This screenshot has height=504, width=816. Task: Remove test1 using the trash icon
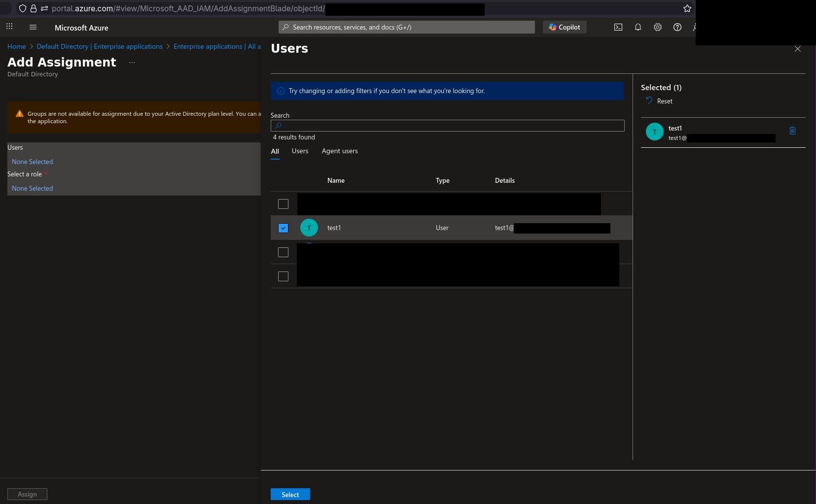click(x=792, y=131)
